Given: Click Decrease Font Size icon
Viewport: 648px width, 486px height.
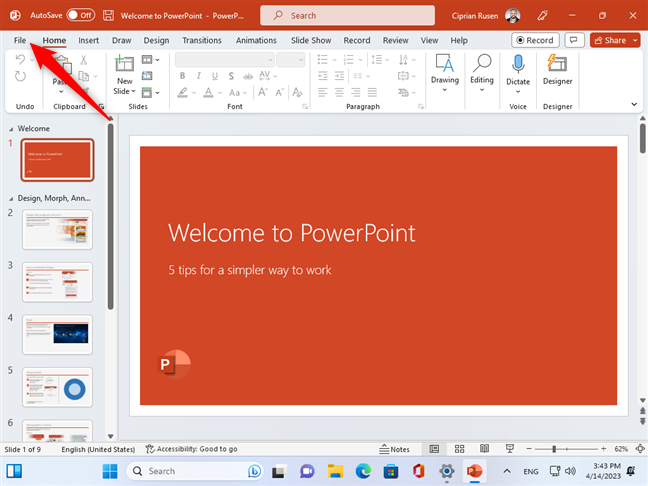Looking at the screenshot, I should pyautogui.click(x=280, y=92).
